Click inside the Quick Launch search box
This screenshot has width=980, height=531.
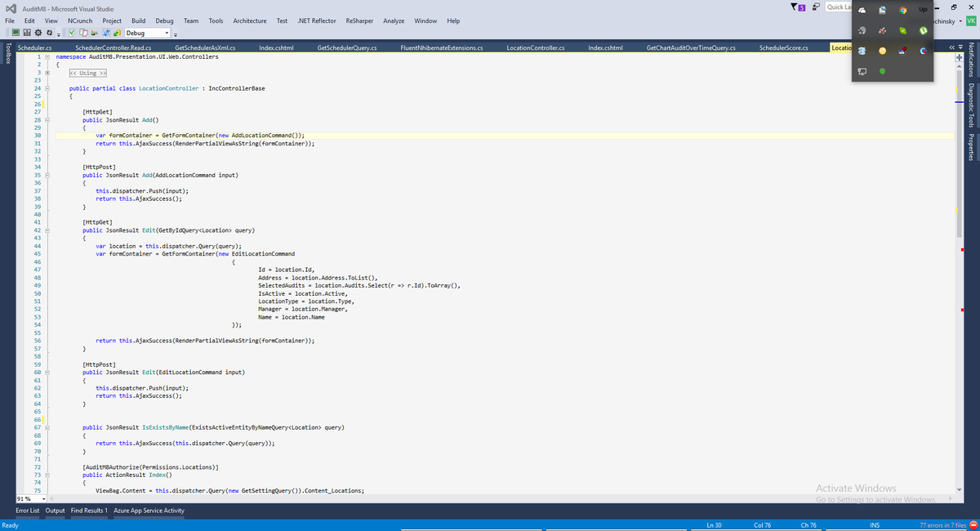(836, 7)
